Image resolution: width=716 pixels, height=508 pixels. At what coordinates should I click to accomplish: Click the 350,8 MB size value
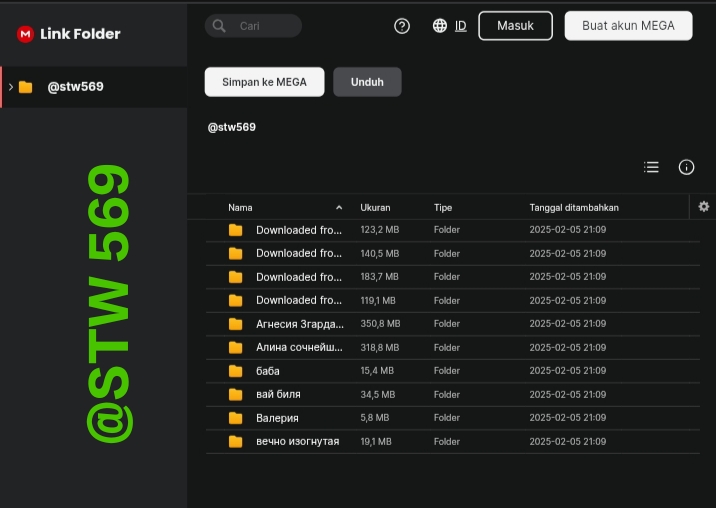[x=380, y=324]
